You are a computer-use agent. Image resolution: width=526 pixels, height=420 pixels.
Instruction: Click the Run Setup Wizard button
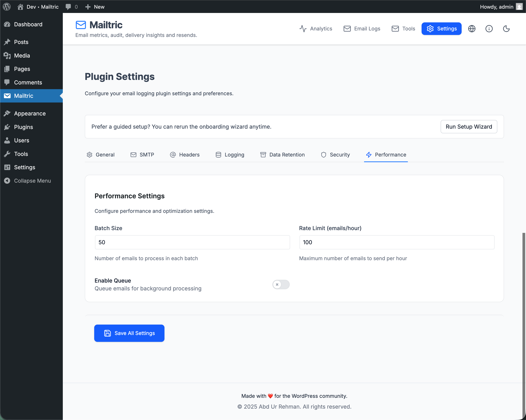click(x=469, y=127)
